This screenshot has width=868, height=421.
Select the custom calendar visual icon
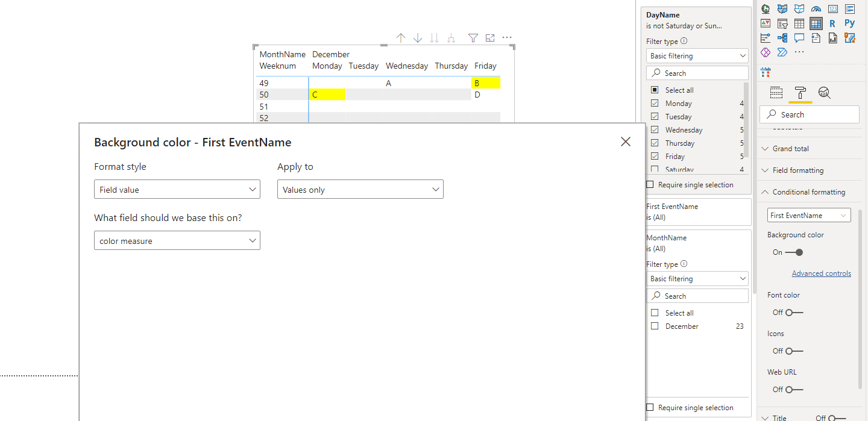[x=766, y=72]
